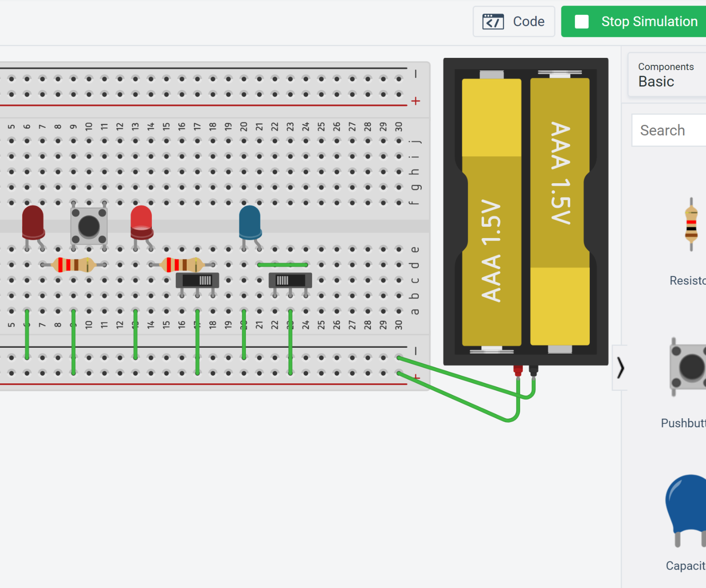Select the left resistor on the breadboard
The width and height of the screenshot is (706, 588).
[73, 264]
